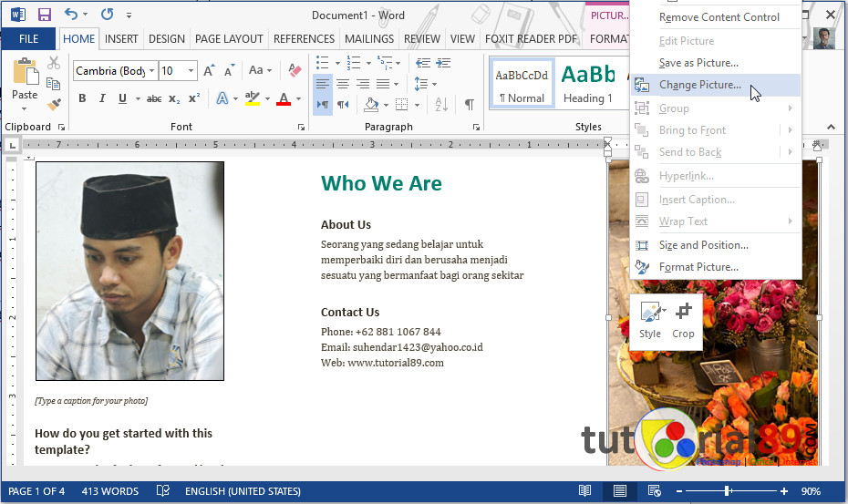The width and height of the screenshot is (848, 504).
Task: Click the Line Spacing icon
Action: 420,84
